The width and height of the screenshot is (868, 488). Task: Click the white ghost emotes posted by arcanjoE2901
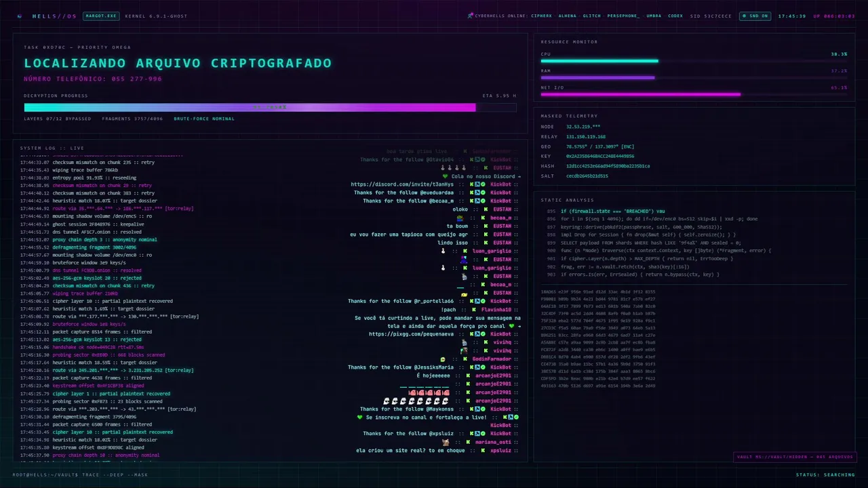click(x=416, y=401)
